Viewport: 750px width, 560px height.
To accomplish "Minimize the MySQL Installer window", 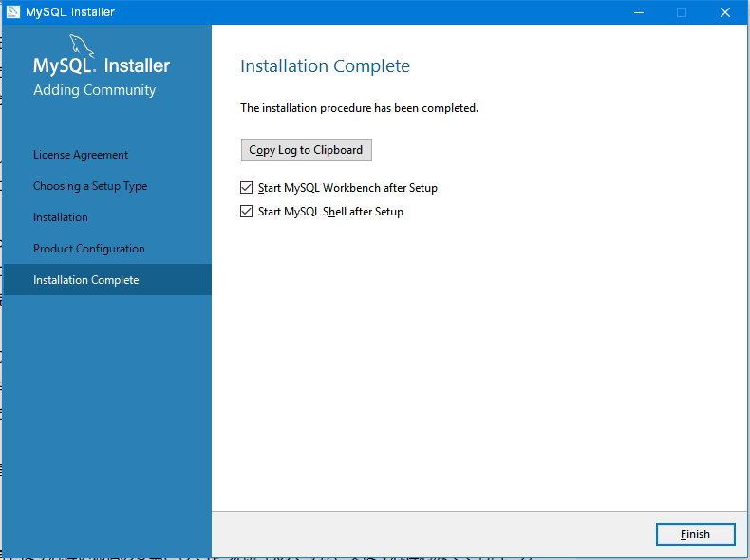I will click(x=637, y=12).
